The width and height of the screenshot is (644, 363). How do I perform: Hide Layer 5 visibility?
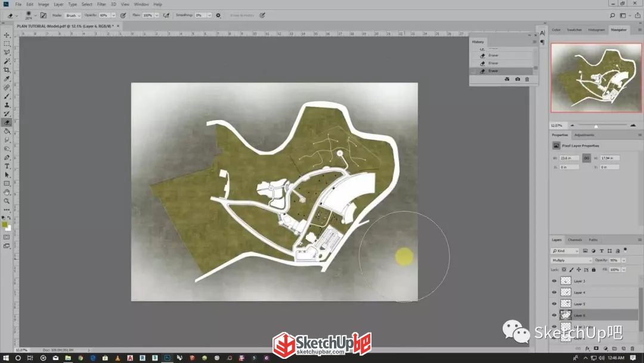(554, 304)
